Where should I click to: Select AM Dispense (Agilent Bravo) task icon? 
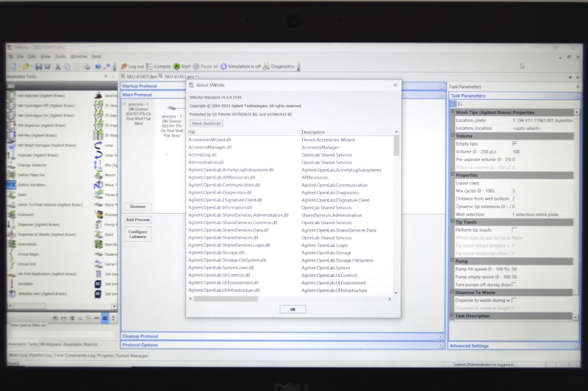[12, 126]
